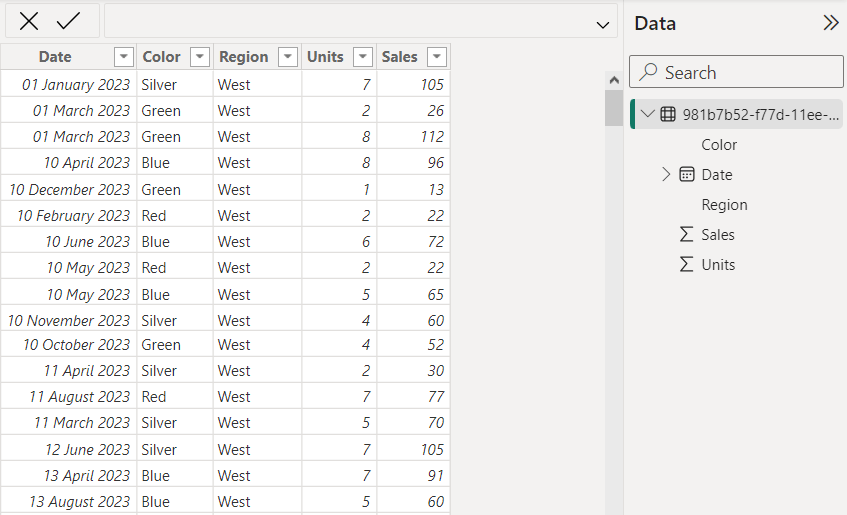
Task: Open the Units column filter dropdown
Action: coord(363,56)
